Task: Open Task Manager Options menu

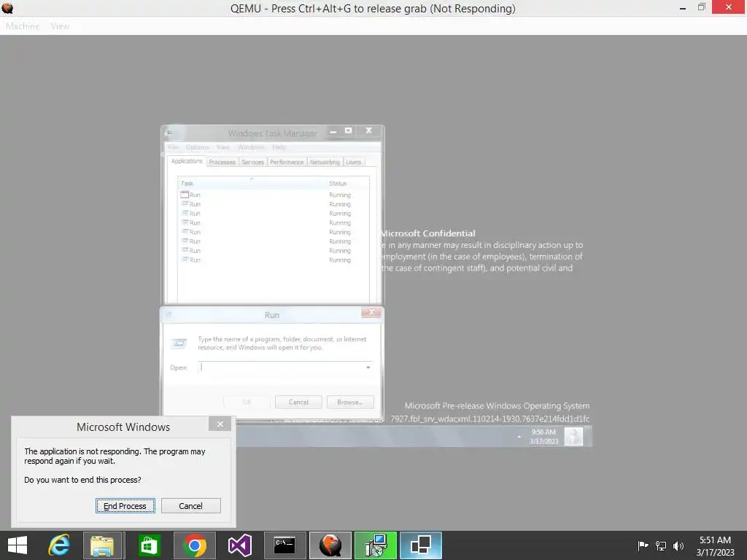Action: 197,147
